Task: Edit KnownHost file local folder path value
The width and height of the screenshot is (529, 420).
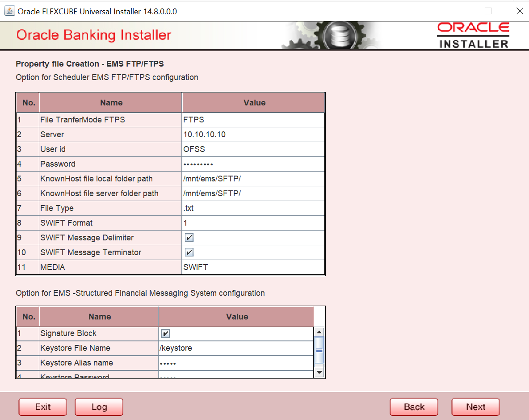Action: 253,179
